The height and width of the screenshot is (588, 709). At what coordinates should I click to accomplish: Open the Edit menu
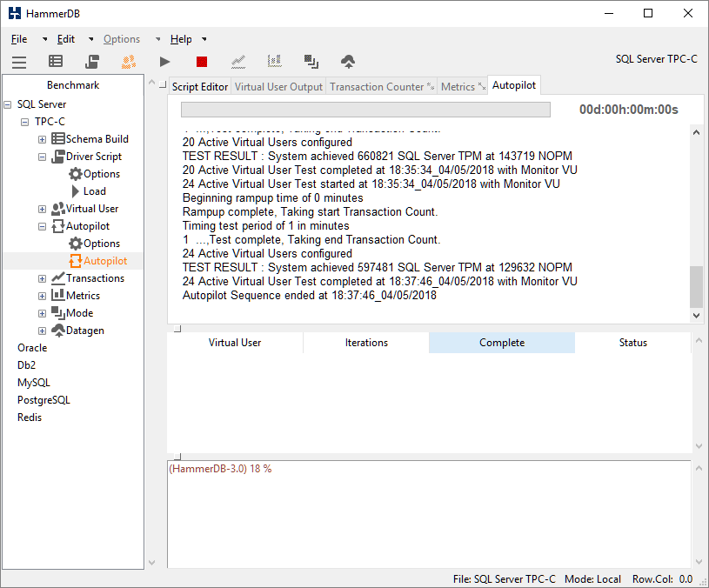pos(65,39)
